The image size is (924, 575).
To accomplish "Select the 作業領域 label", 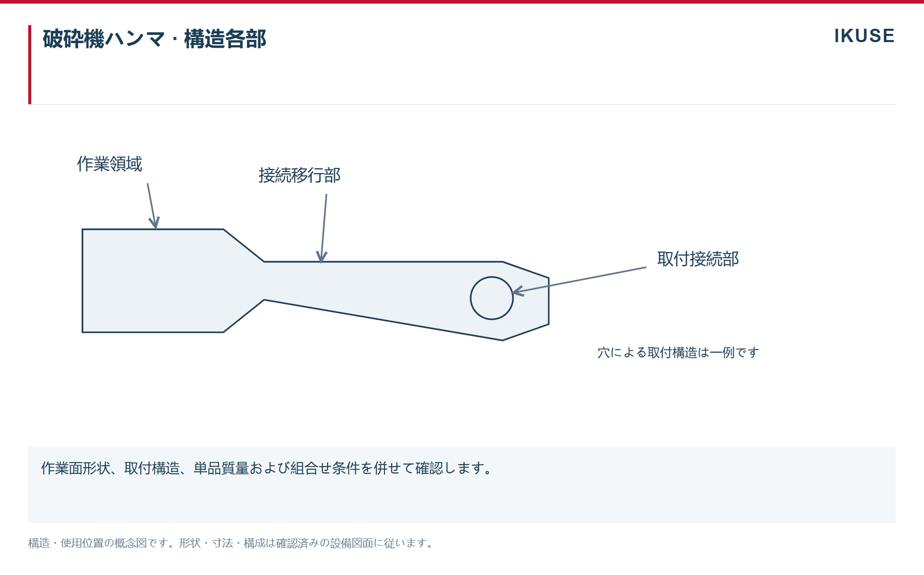I will (109, 164).
